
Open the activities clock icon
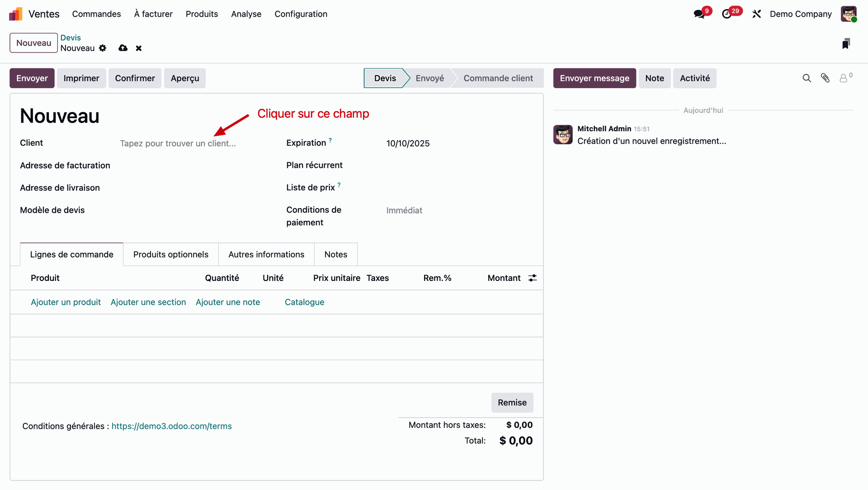(728, 14)
